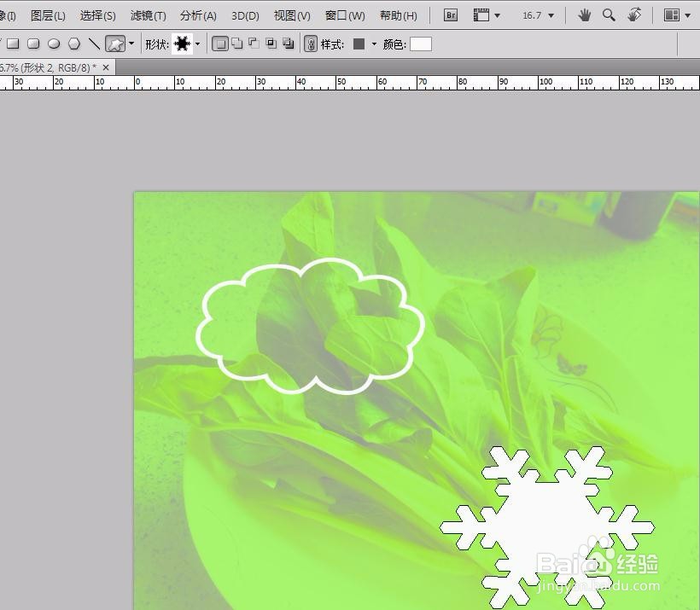Screen dimensions: 700x610
Task: Enable Intersect Shape Areas mode
Action: (x=271, y=44)
